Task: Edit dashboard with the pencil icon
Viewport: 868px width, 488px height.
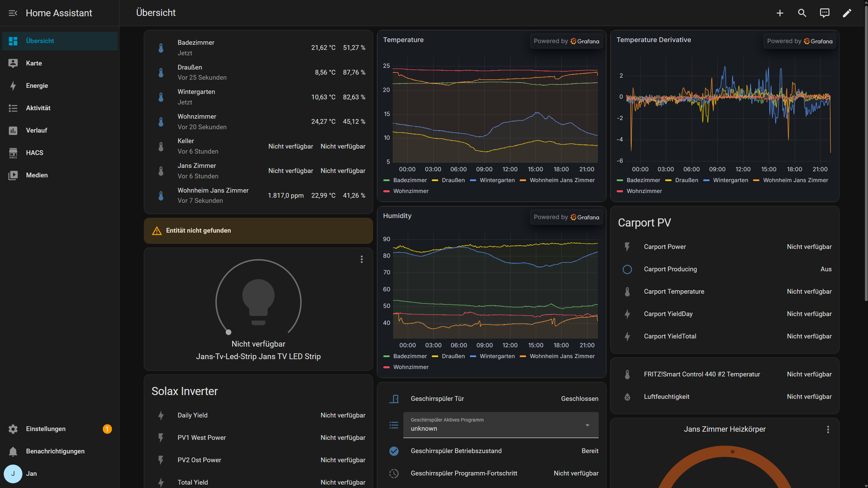Action: point(847,13)
